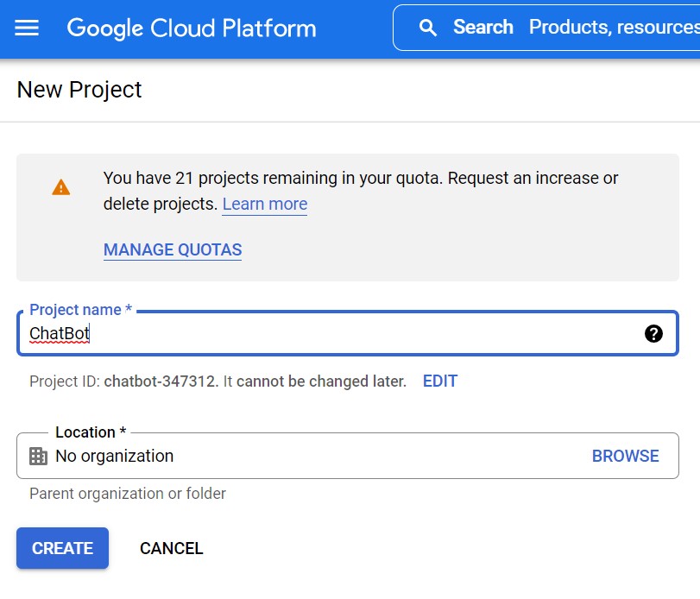Click the New Project page heading
Viewport: 700px width, 599px height.
click(x=79, y=90)
